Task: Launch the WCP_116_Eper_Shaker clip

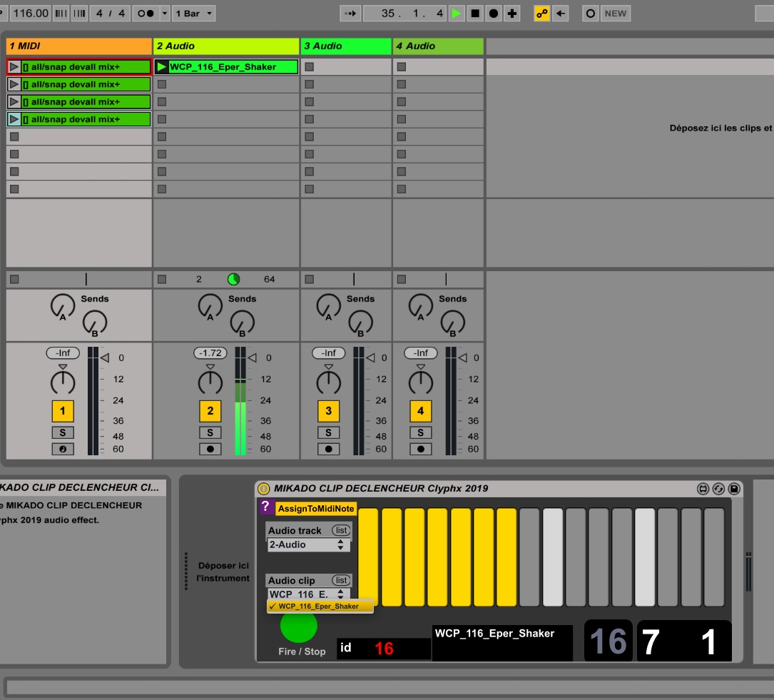Action: [x=162, y=67]
